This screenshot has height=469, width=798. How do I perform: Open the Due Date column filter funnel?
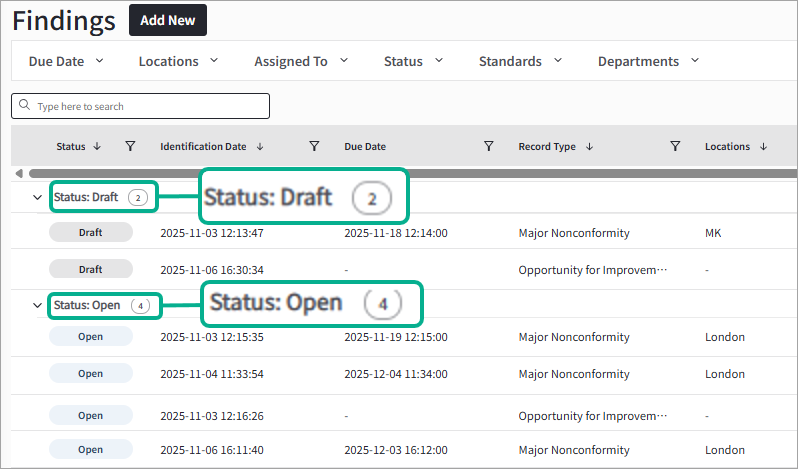click(489, 146)
